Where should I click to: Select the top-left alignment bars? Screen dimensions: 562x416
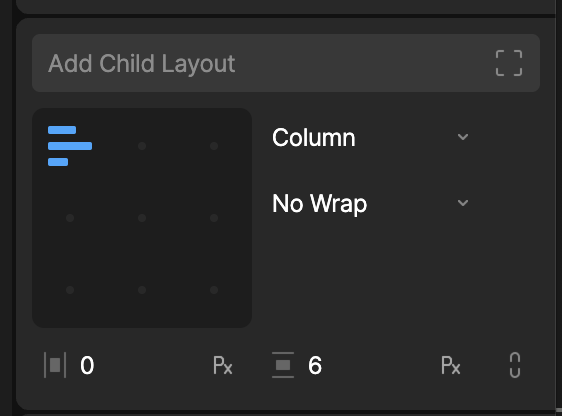[x=70, y=146]
